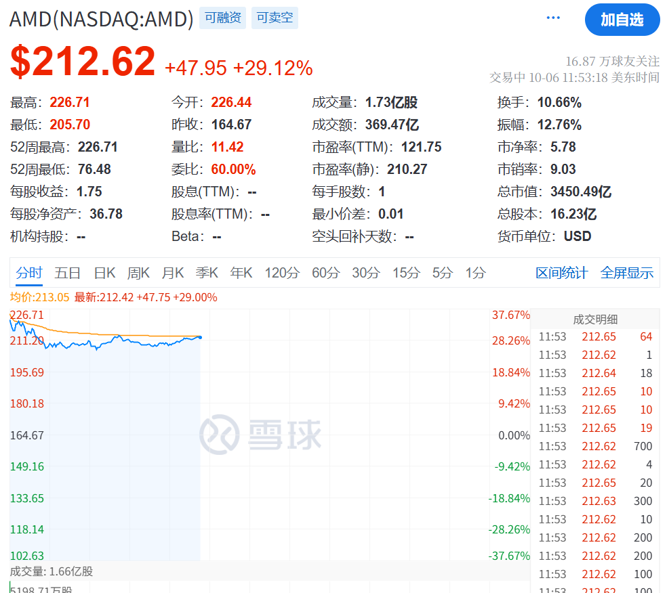667x593 pixels.
Task: Click the 可卖空 short-selling tag
Action: (x=274, y=19)
